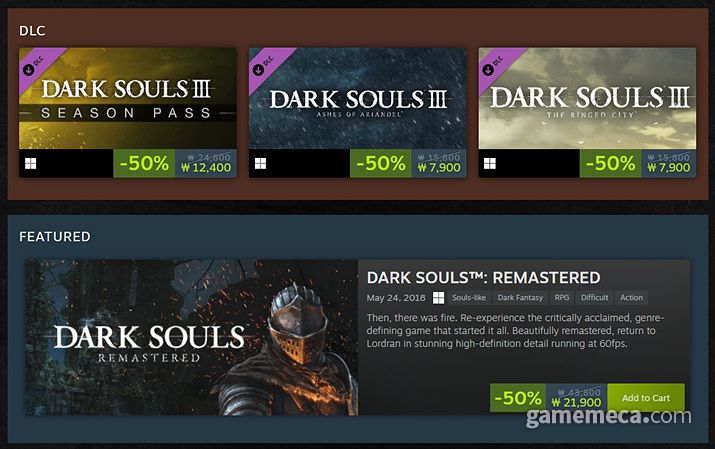This screenshot has width=715, height=449.
Task: Click the Windows icon under Ashes of Ariandel
Action: [260, 163]
